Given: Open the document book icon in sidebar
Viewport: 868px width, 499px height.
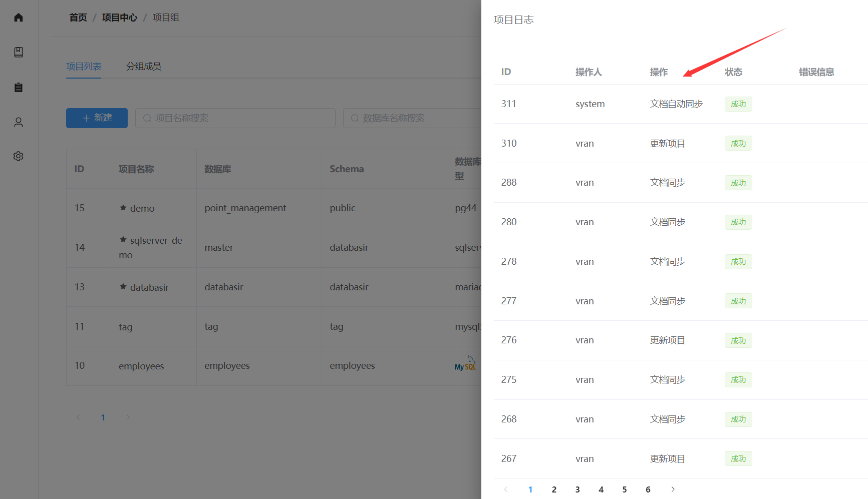Looking at the screenshot, I should coord(19,52).
